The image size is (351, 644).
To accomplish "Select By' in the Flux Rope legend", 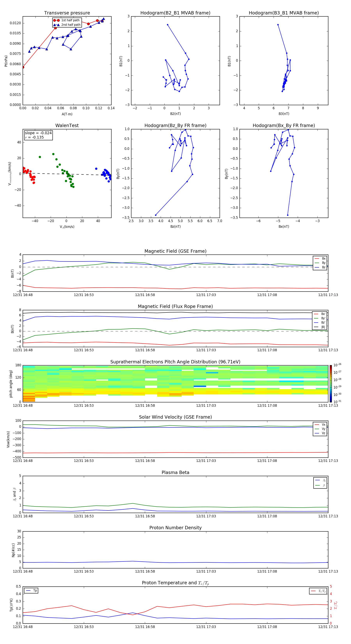I will point(320,318).
